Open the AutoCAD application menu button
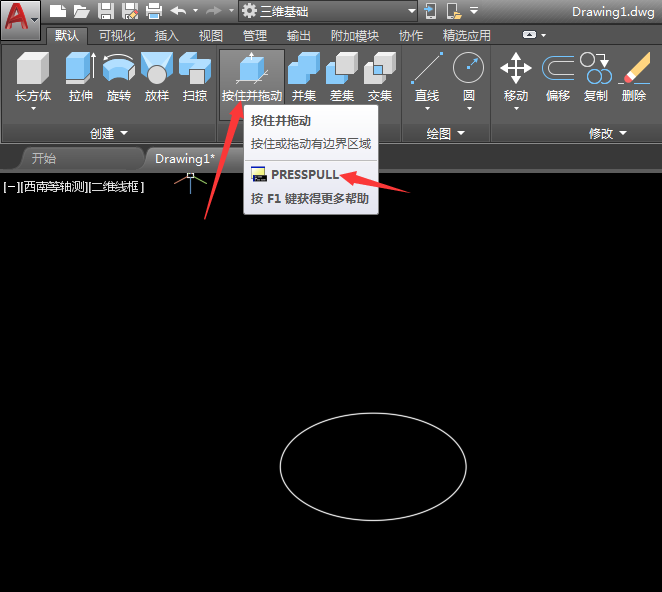The height and width of the screenshot is (592, 662). [x=20, y=20]
